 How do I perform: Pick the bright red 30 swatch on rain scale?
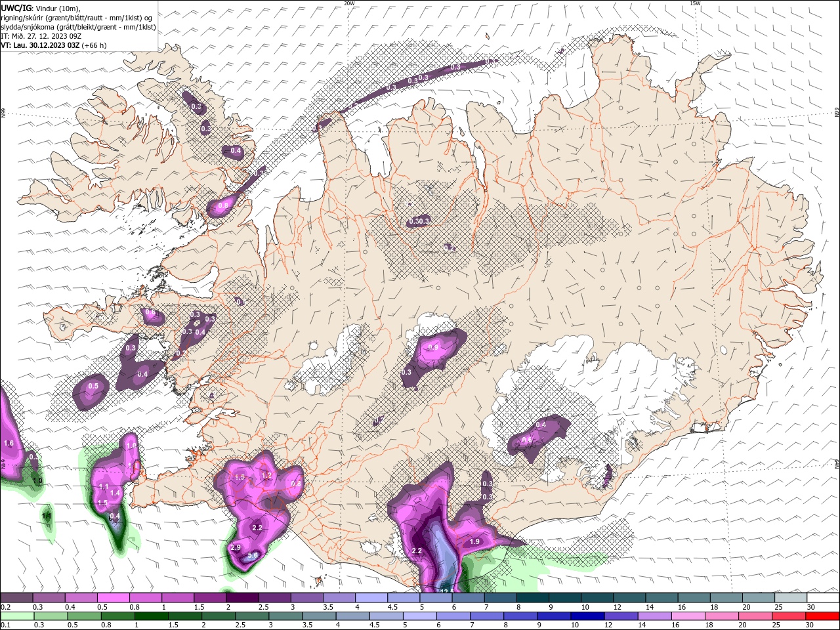[x=823, y=616]
